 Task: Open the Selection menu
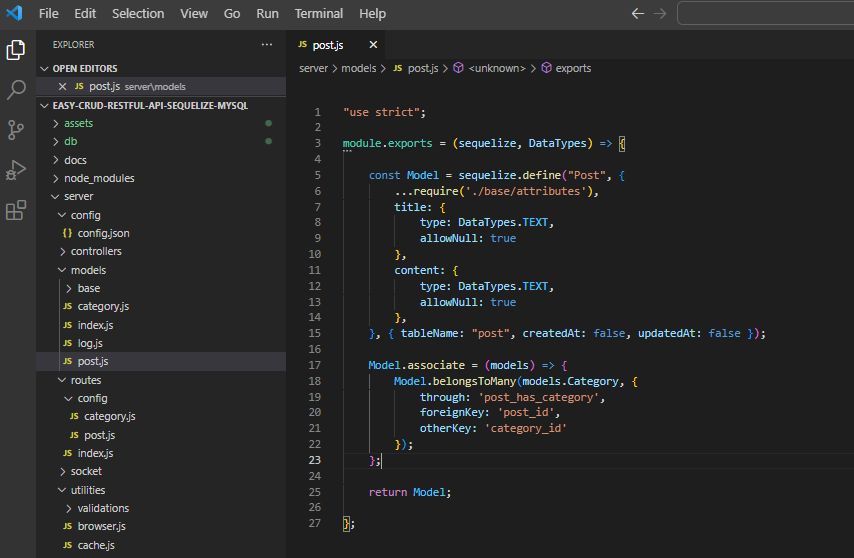pos(138,13)
